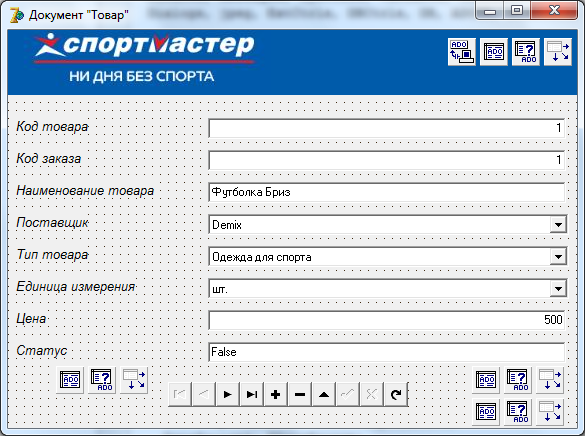
Task: Select the ADOQuery icon in the bottom-left group
Action: (x=102, y=380)
